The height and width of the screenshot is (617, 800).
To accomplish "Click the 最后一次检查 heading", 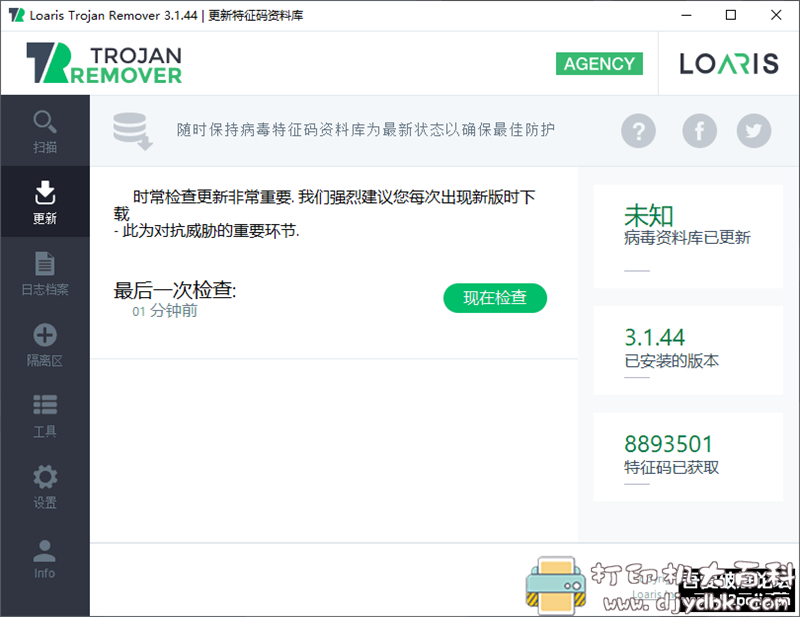I will coord(174,290).
